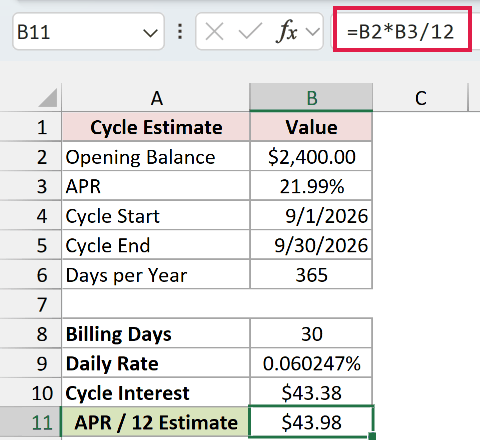Select row 7 header

(x=31, y=304)
